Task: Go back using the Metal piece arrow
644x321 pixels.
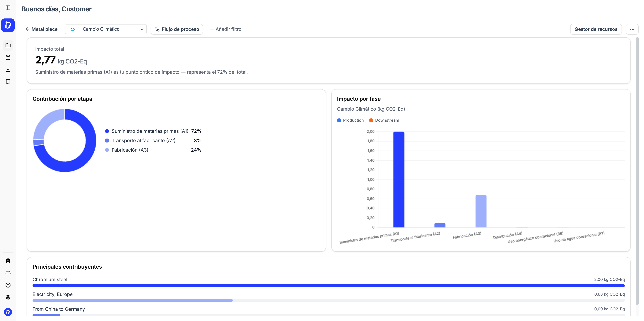Action: [28, 29]
